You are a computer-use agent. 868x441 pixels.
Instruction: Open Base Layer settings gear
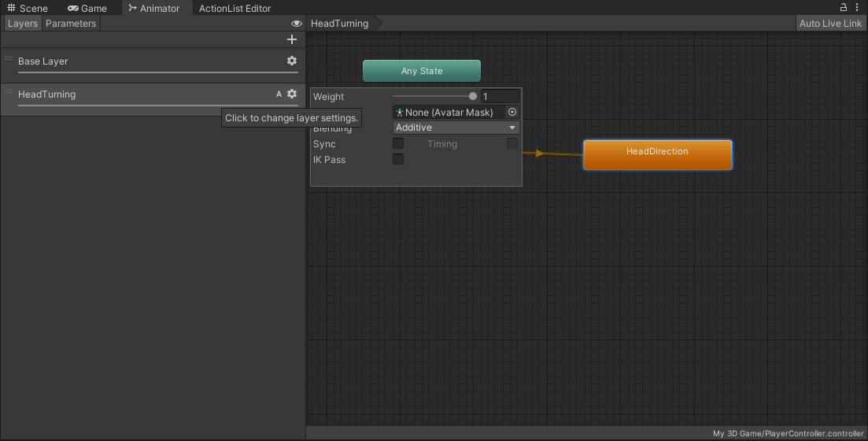(292, 61)
